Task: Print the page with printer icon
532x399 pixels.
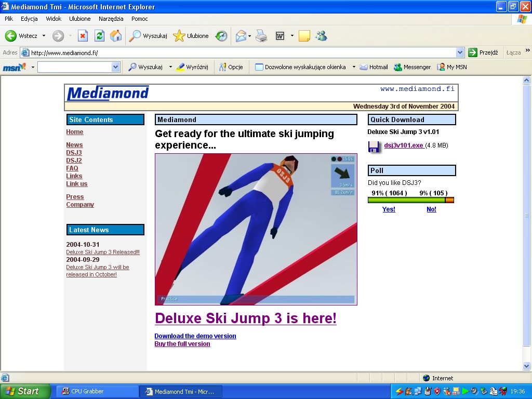Action: [261, 36]
